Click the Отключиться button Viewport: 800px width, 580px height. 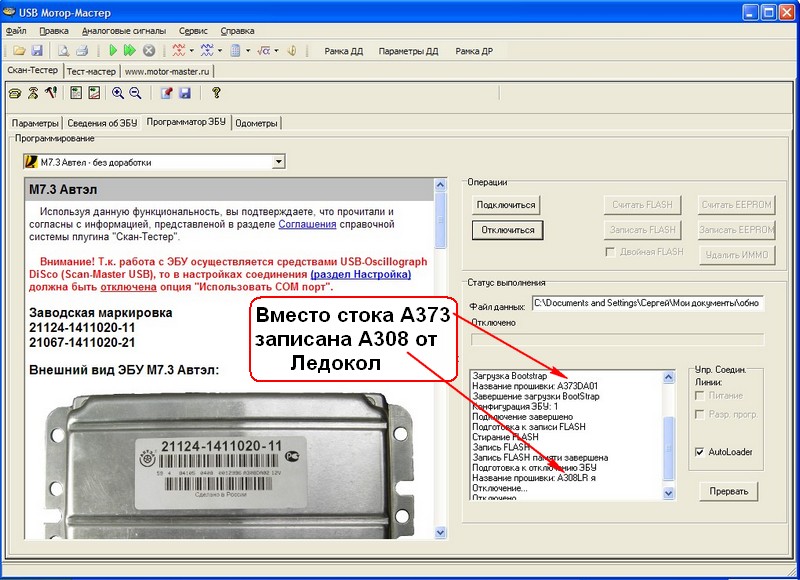click(506, 229)
